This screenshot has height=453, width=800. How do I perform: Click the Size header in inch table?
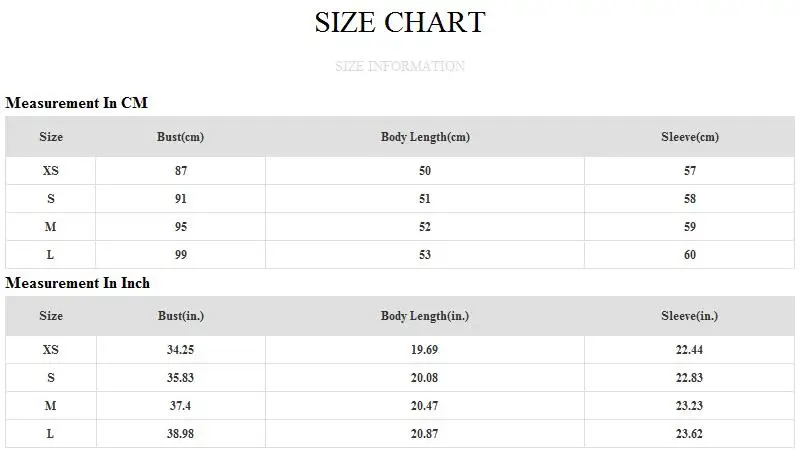[51, 316]
